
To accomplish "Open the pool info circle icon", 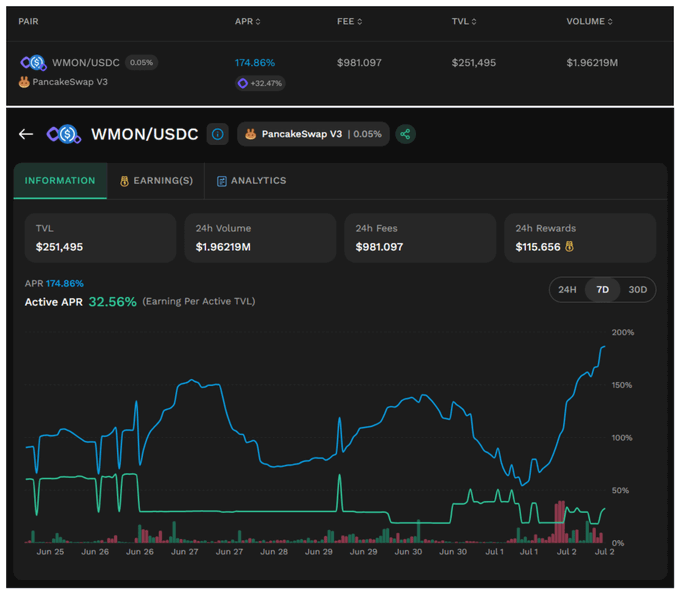I will 218,134.
